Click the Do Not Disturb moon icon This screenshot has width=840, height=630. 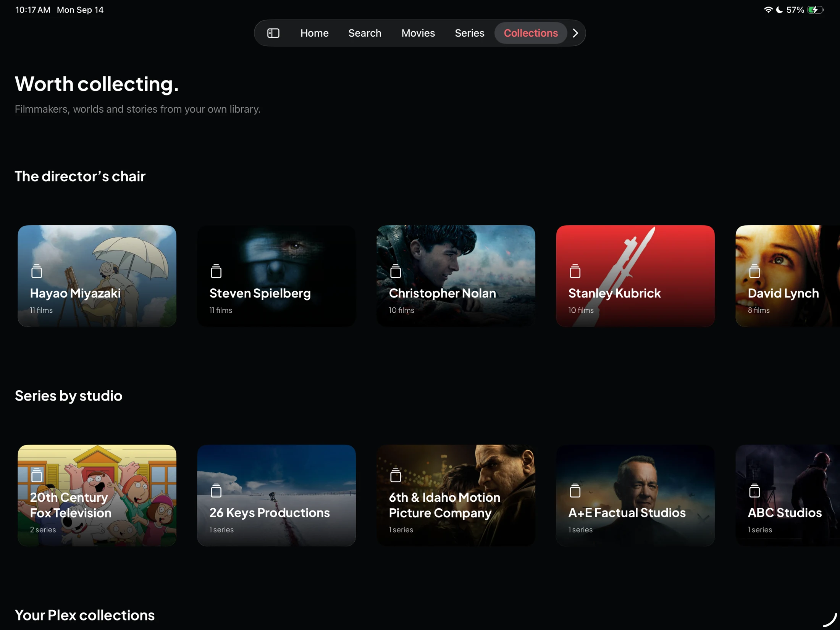(x=779, y=10)
